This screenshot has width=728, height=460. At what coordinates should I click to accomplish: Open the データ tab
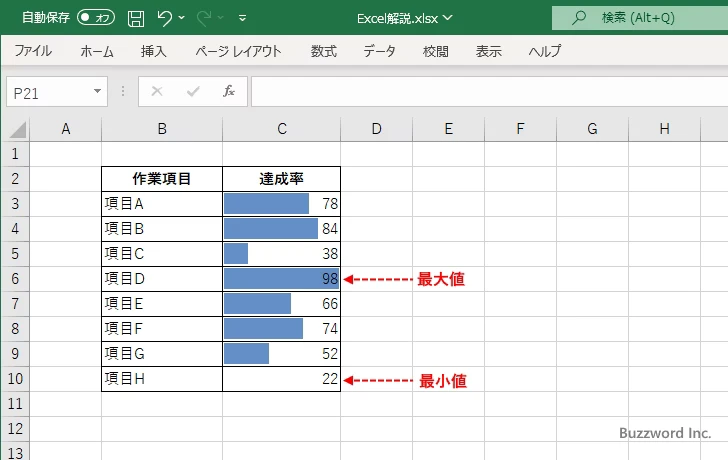point(379,51)
